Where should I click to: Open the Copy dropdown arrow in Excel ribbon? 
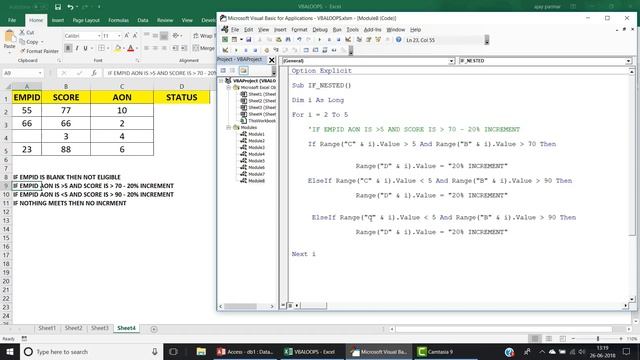pyautogui.click(x=42, y=42)
